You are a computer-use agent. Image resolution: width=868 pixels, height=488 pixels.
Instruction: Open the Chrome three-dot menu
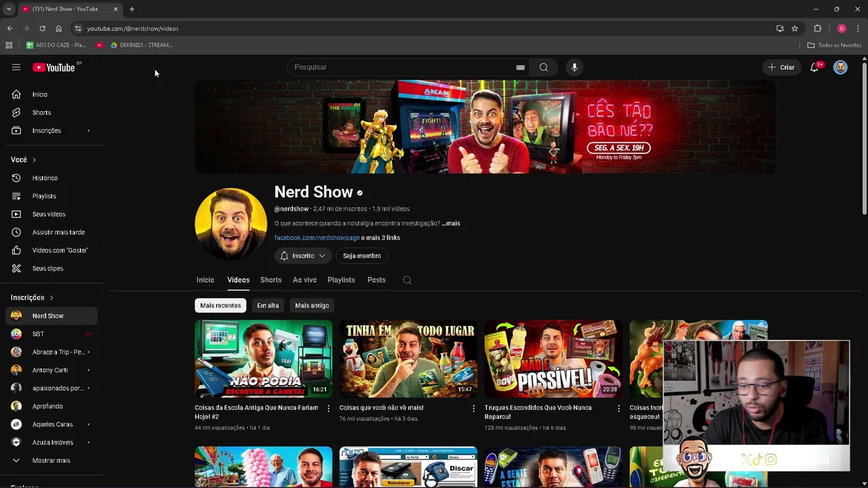coord(858,28)
